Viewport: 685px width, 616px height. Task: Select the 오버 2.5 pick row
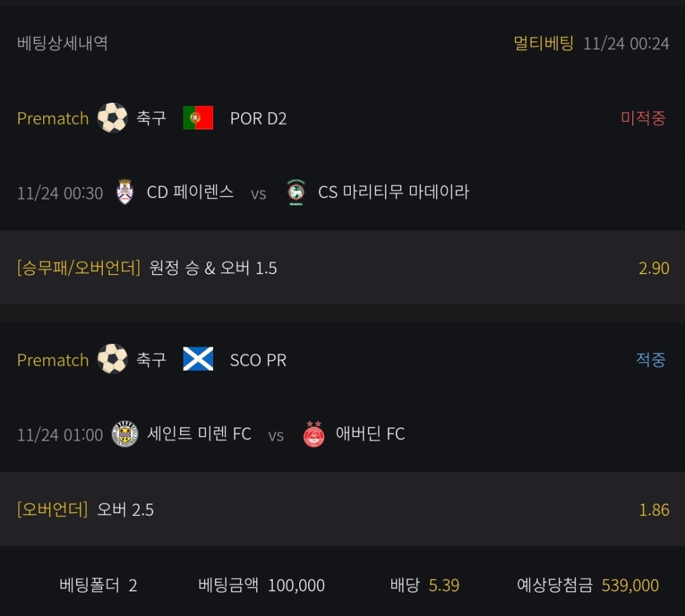(125, 510)
